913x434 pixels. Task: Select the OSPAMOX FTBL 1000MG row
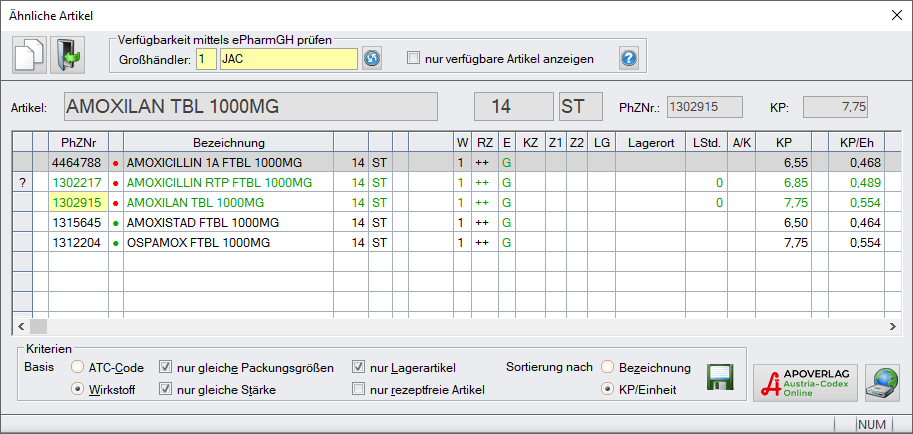tap(229, 242)
